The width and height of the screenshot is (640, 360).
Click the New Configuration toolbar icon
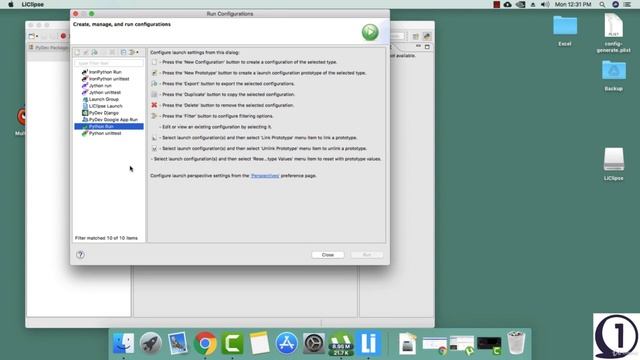77,53
